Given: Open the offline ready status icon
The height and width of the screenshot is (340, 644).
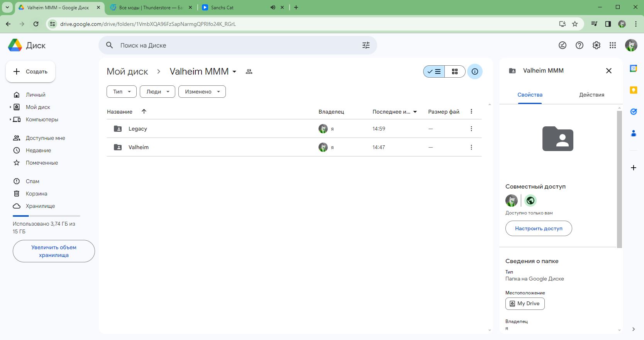Looking at the screenshot, I should point(563,45).
